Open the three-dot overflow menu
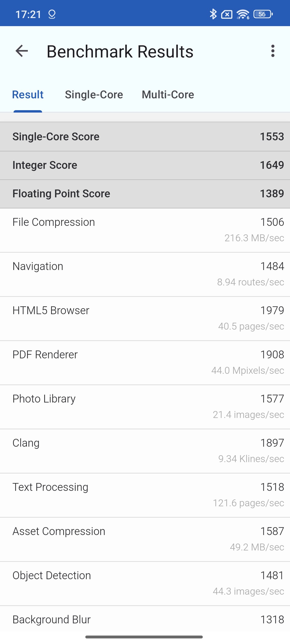This screenshot has height=644, width=290. click(273, 51)
